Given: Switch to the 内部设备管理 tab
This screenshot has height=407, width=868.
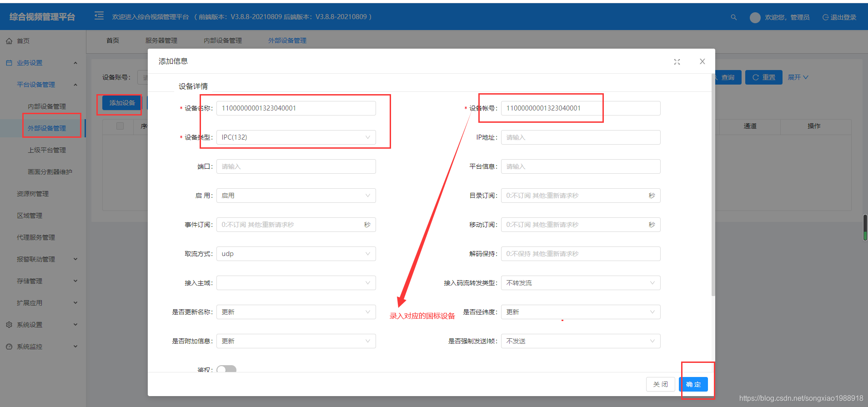Looking at the screenshot, I should (x=223, y=40).
